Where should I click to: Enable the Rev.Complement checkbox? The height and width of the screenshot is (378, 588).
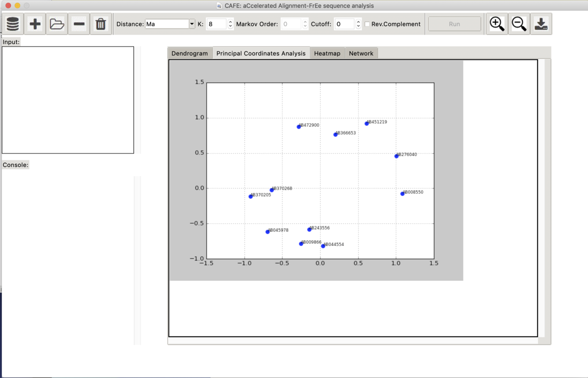[367, 24]
